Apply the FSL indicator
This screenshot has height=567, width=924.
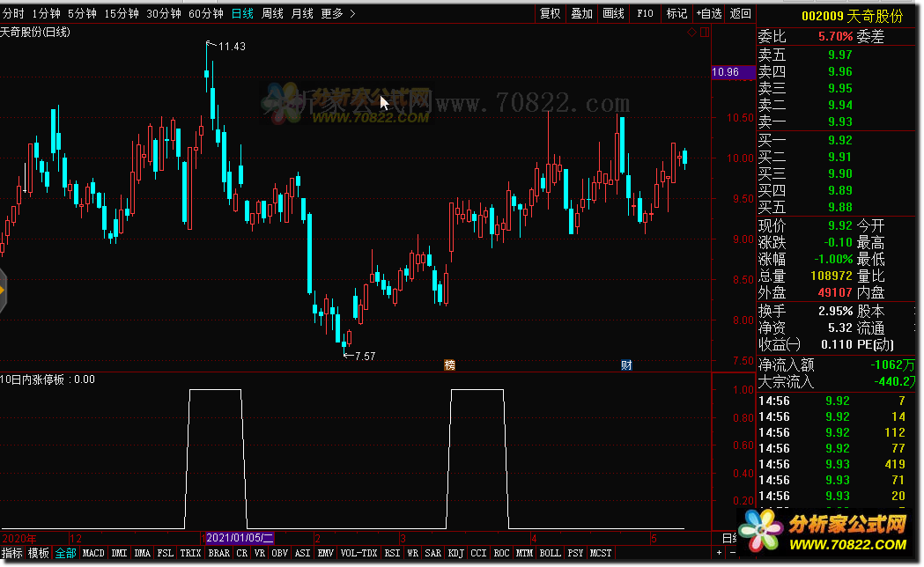(165, 553)
